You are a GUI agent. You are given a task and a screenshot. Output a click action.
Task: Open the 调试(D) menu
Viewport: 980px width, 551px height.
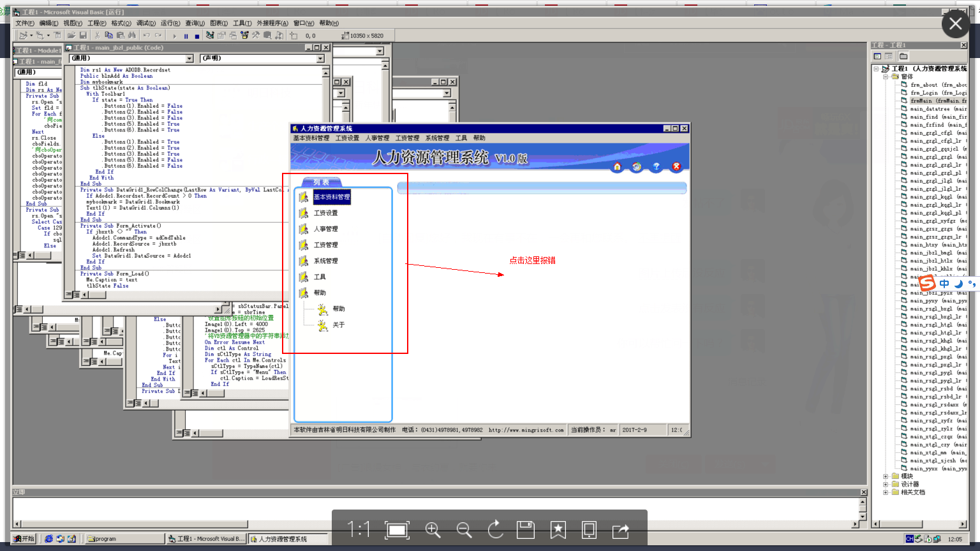coord(146,23)
